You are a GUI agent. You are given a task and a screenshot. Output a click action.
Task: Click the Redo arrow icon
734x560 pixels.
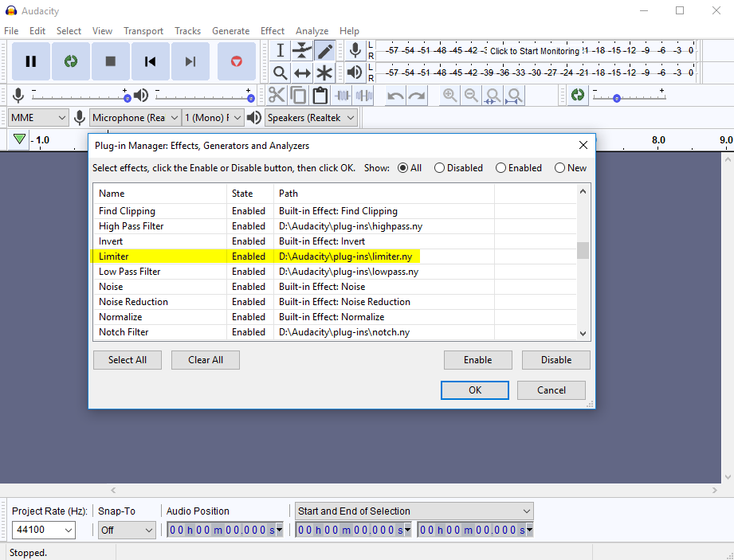click(417, 96)
